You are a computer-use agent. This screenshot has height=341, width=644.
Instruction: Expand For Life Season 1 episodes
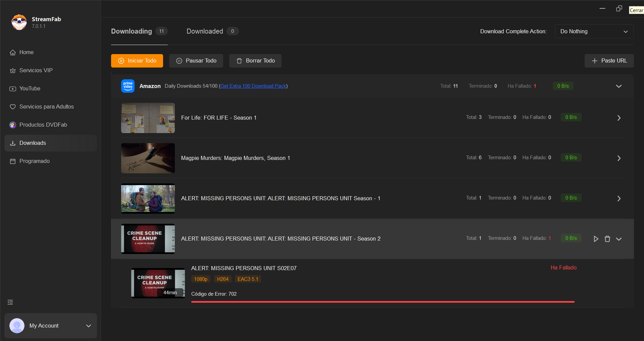pyautogui.click(x=619, y=118)
